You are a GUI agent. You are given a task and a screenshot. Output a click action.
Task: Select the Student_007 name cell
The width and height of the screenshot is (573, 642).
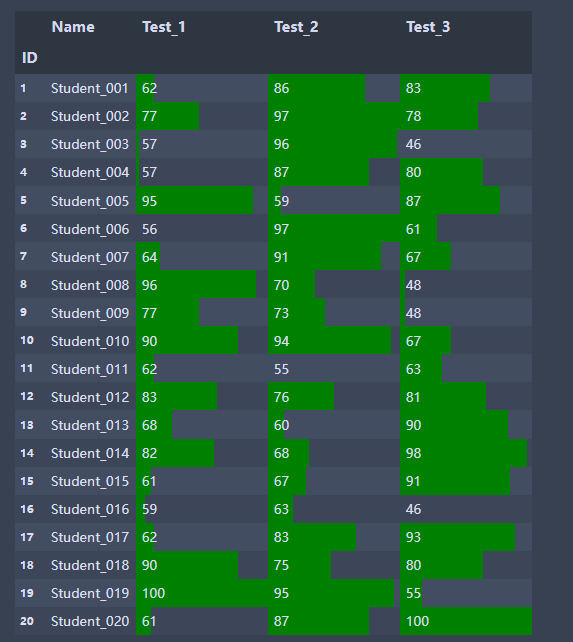(x=90, y=257)
